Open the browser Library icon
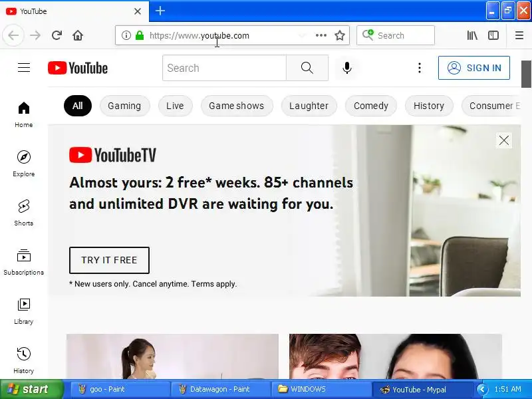 coord(472,35)
